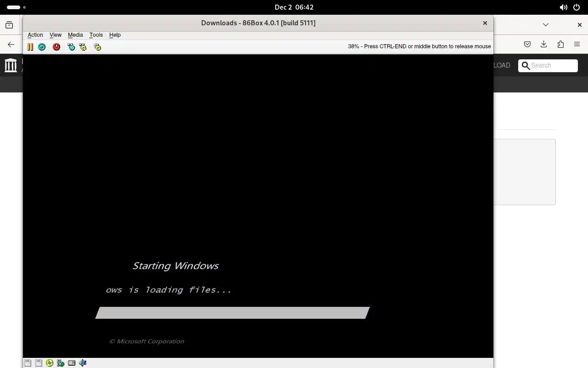Open the Help menu
Image resolution: width=588 pixels, height=368 pixels.
115,35
